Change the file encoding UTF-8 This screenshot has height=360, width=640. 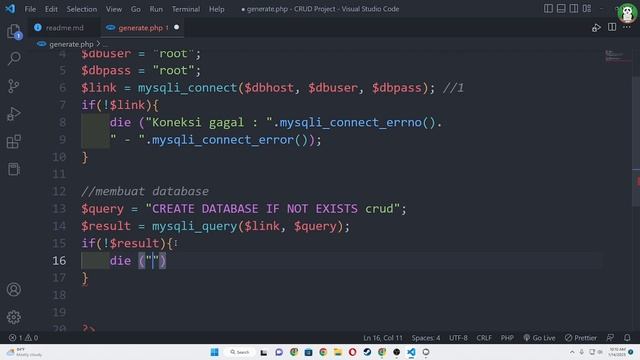(458, 338)
